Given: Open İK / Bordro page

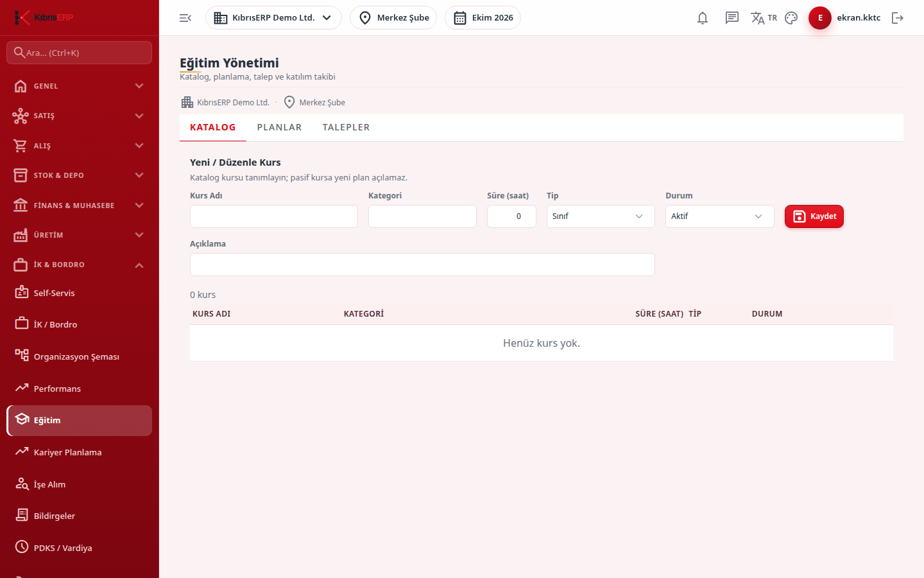Looking at the screenshot, I should (x=79, y=324).
